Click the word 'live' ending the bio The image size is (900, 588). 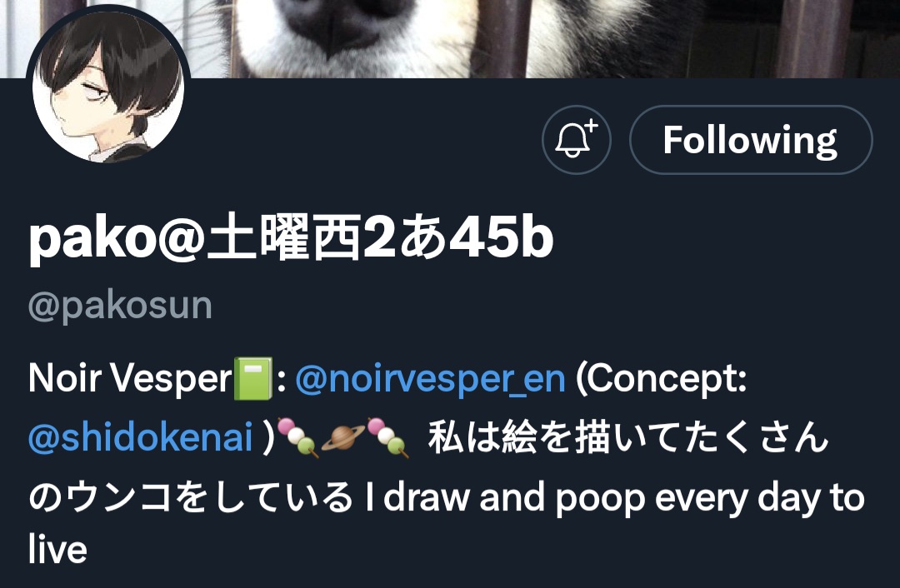click(57, 550)
